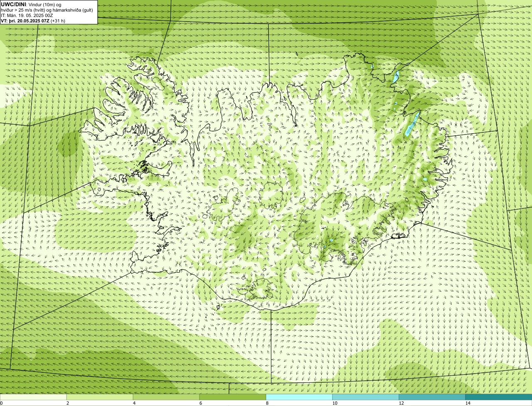Select color bar swatch between 4 and 6

166,397
